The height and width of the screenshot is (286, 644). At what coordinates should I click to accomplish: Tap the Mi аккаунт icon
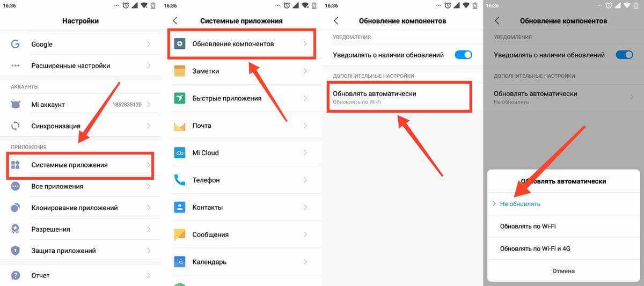[x=16, y=104]
